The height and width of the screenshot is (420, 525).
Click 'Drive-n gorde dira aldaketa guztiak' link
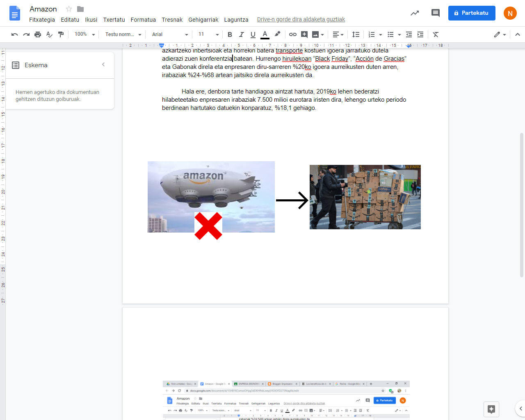(x=301, y=19)
